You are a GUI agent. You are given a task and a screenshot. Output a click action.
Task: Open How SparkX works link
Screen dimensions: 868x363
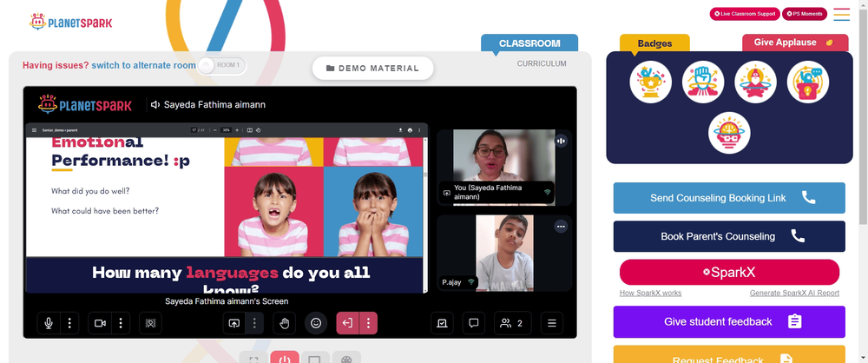[650, 294]
